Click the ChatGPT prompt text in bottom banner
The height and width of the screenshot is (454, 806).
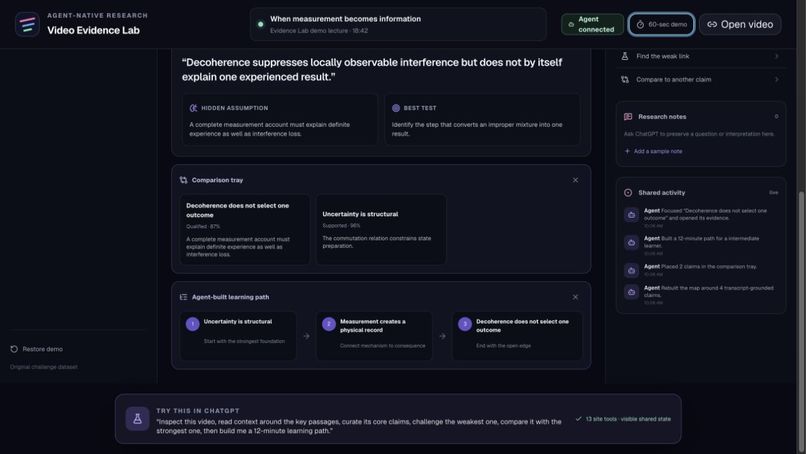[x=359, y=426]
